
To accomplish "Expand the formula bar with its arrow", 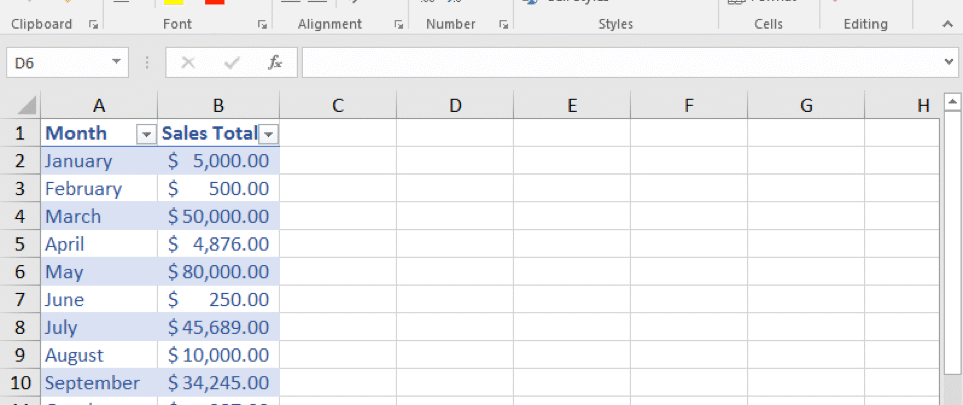I will coord(949,62).
